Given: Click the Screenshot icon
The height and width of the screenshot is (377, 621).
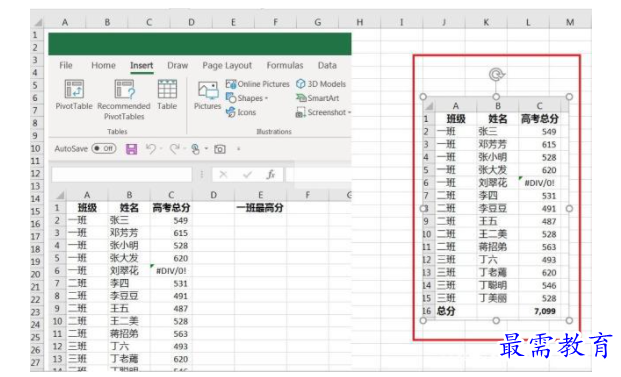Looking at the screenshot, I should point(301,112).
